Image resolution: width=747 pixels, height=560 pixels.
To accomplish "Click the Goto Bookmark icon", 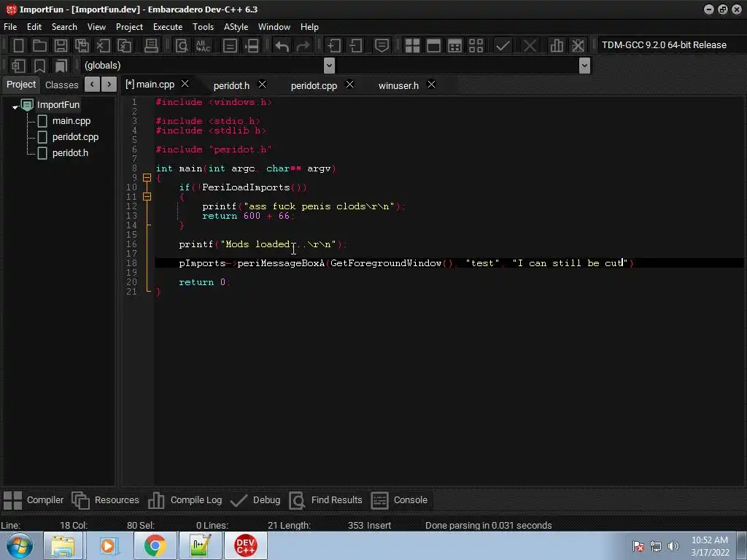I will pyautogui.click(x=61, y=66).
